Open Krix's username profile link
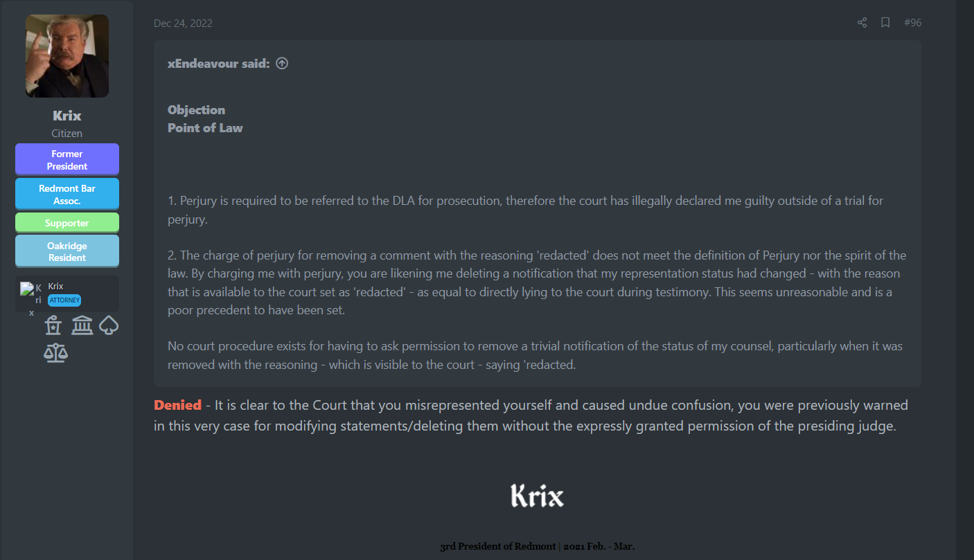The height and width of the screenshot is (560, 974). 67,116
